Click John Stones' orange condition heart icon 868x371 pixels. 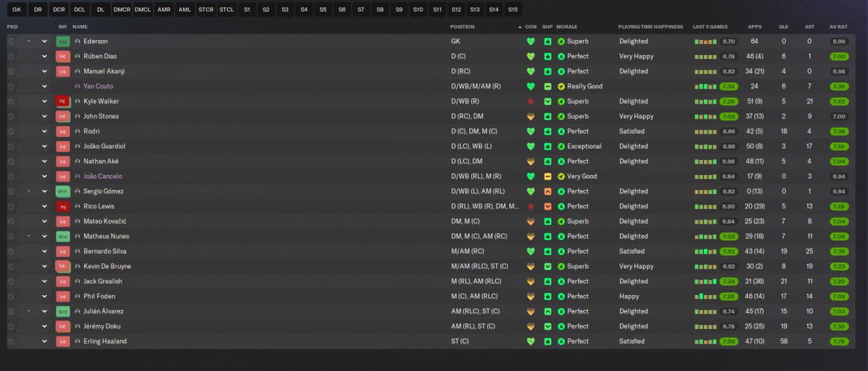(530, 116)
